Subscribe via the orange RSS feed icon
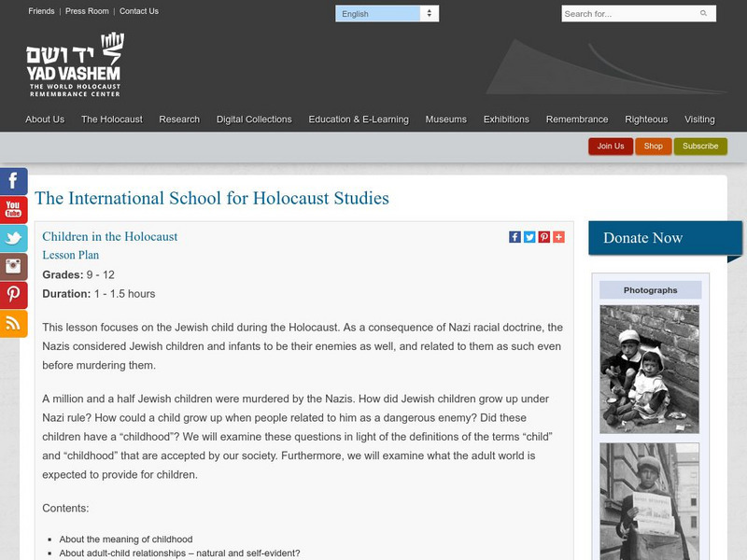747x560 pixels. click(12, 325)
